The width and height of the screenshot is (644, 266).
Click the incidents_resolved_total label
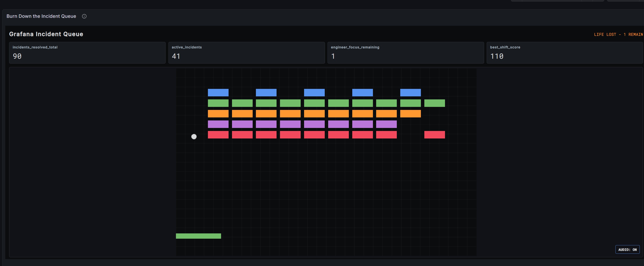tap(35, 47)
